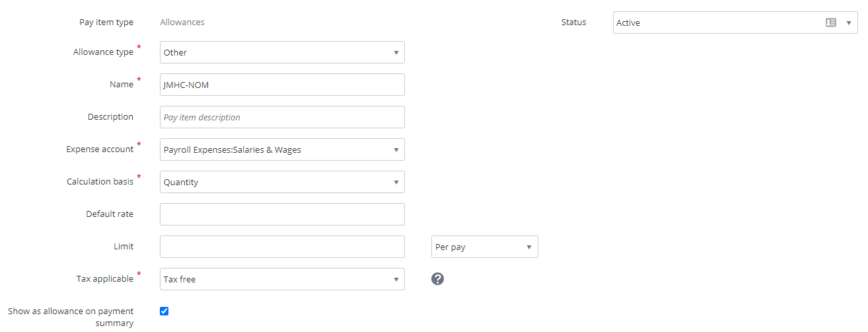Click the Name field containing JMHC-NOM
This screenshot has width=868, height=332.
tap(282, 85)
